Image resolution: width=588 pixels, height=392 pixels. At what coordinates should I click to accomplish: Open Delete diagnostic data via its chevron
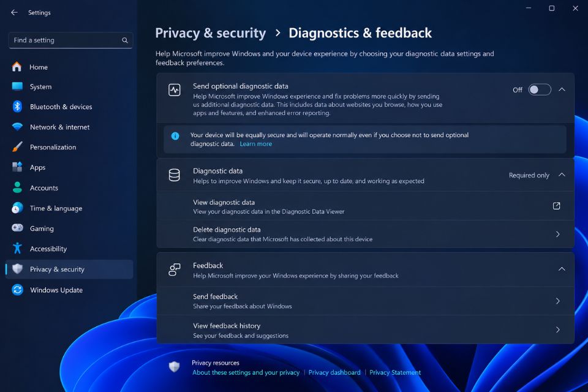point(558,234)
